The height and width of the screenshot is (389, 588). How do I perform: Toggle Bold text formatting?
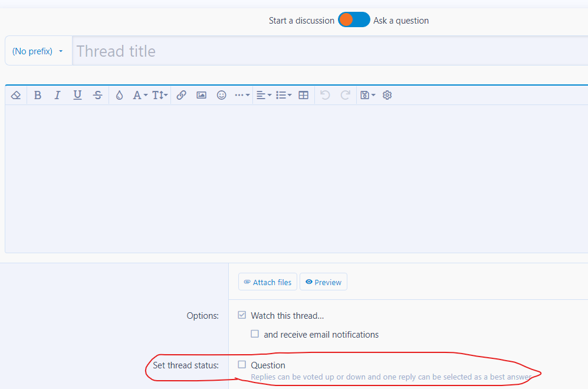38,96
